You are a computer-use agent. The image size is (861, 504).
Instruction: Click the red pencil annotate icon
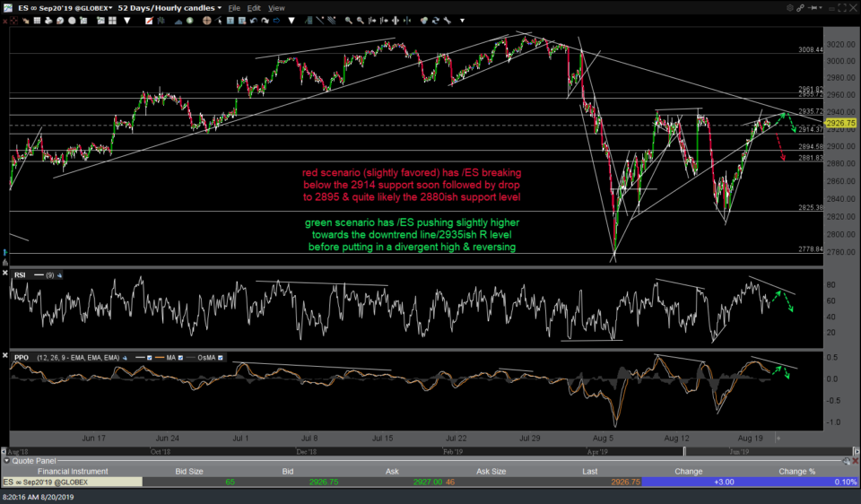149,21
